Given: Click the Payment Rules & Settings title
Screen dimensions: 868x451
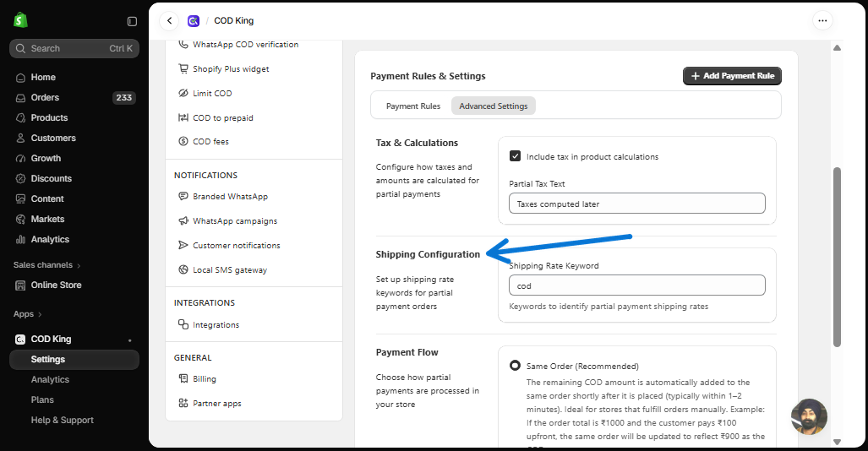Looking at the screenshot, I should pos(428,76).
